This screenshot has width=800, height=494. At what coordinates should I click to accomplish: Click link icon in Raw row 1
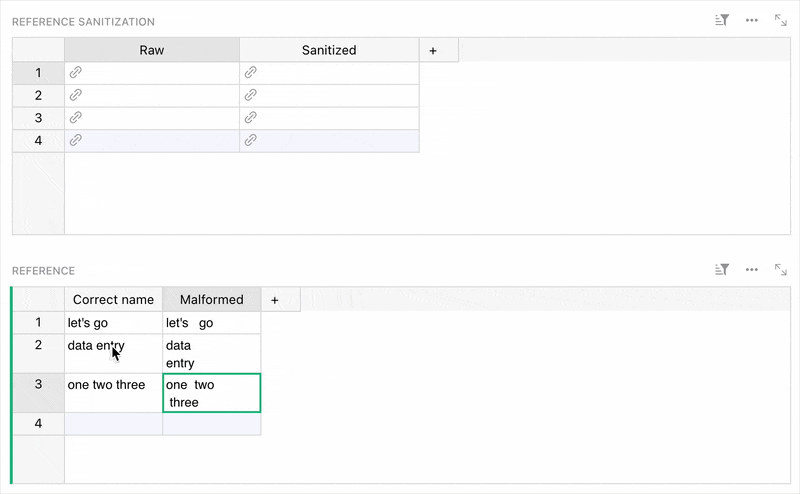[75, 73]
